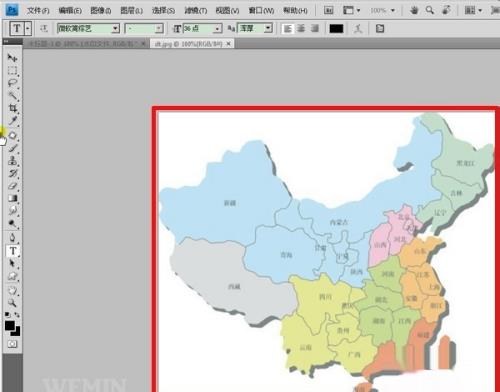Viewport: 500px width, 392px height.
Task: Select the Pen tool
Action: 12,238
